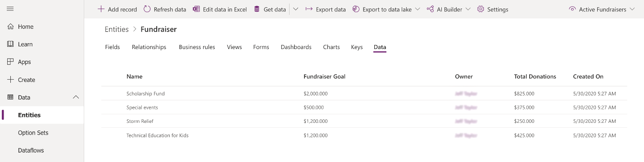The height and width of the screenshot is (162, 644).
Task: Open the Scholarship Fund record
Action: (145, 94)
